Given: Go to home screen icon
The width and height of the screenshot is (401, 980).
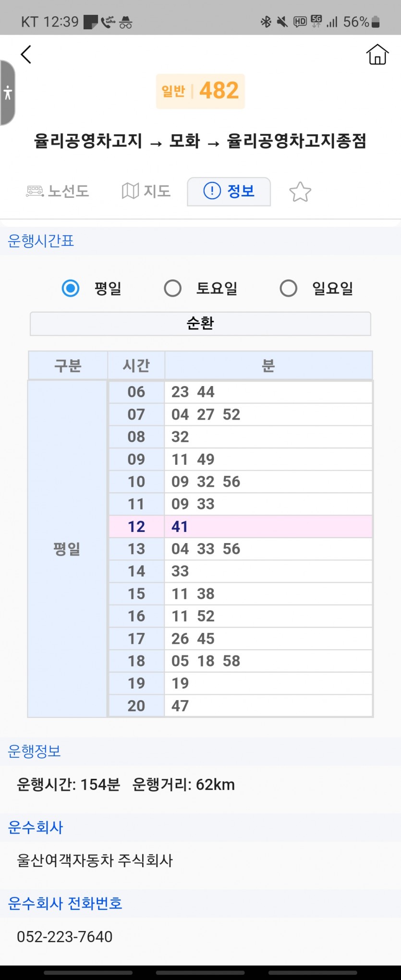Looking at the screenshot, I should point(377,54).
